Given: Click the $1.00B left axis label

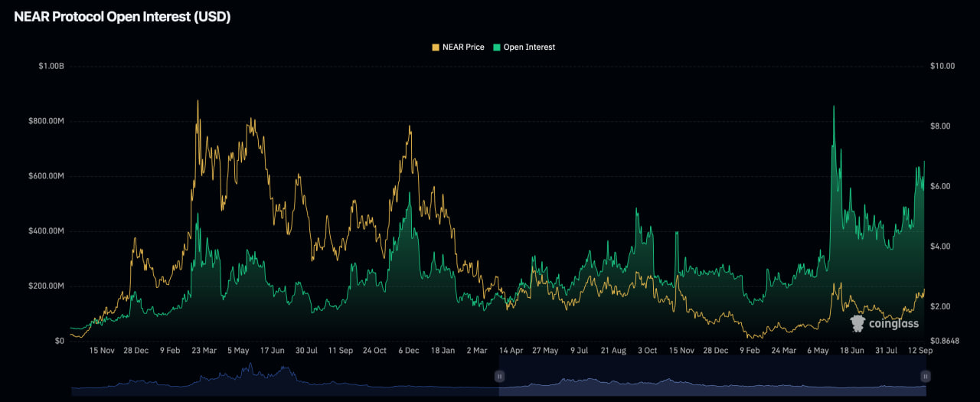Looking at the screenshot, I should [51, 67].
